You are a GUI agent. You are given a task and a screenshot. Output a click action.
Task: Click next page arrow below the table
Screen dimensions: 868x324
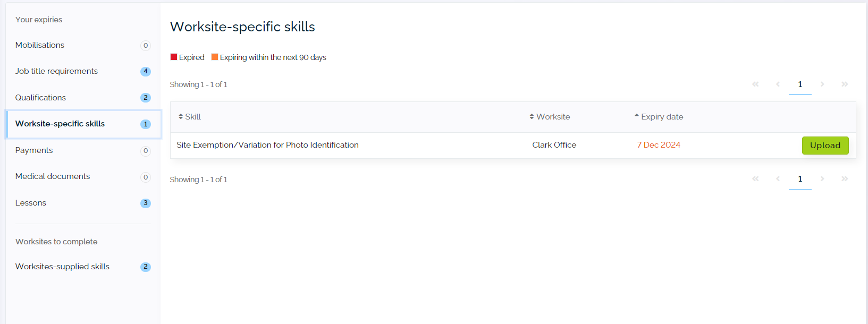click(x=822, y=179)
